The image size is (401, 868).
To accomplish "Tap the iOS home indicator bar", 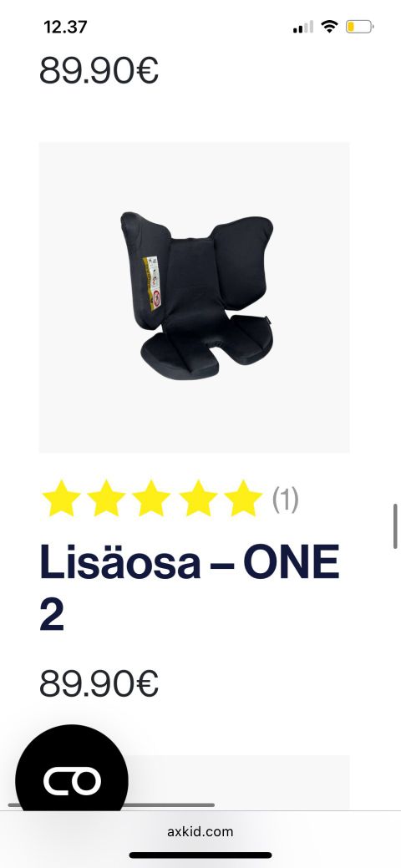I will point(200,855).
